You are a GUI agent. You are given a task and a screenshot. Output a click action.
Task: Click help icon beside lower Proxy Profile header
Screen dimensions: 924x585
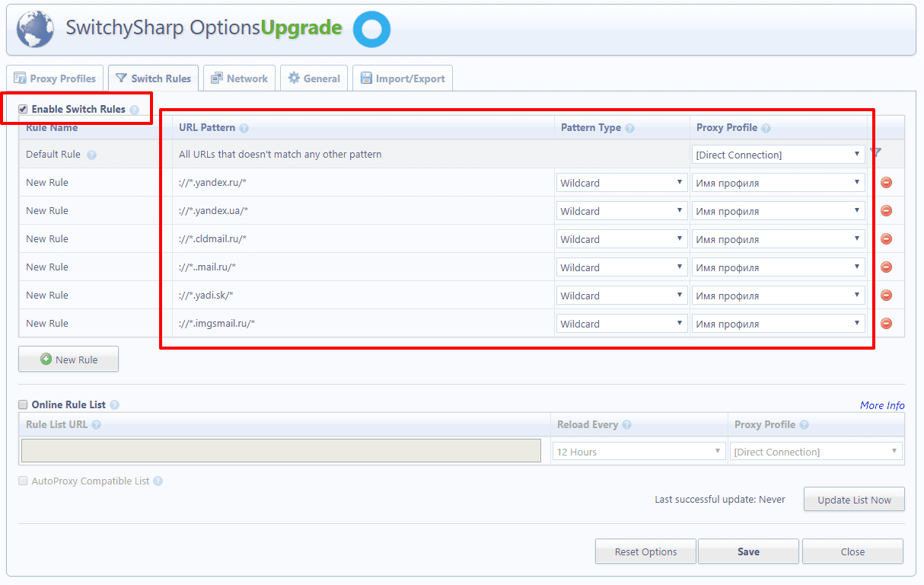(804, 425)
